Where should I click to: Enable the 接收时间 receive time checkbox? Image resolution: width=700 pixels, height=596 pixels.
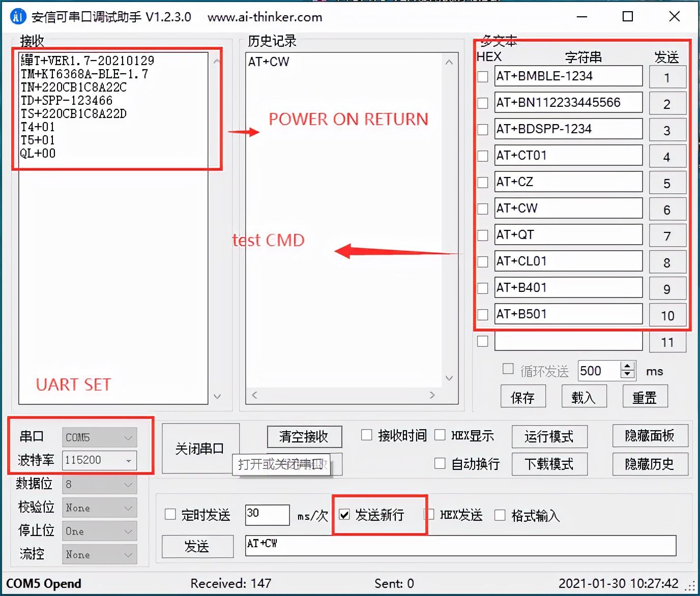[366, 435]
